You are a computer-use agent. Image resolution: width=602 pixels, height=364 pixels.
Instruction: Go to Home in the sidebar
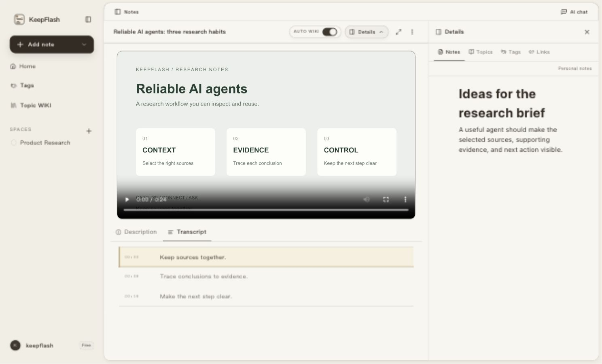pyautogui.click(x=23, y=66)
